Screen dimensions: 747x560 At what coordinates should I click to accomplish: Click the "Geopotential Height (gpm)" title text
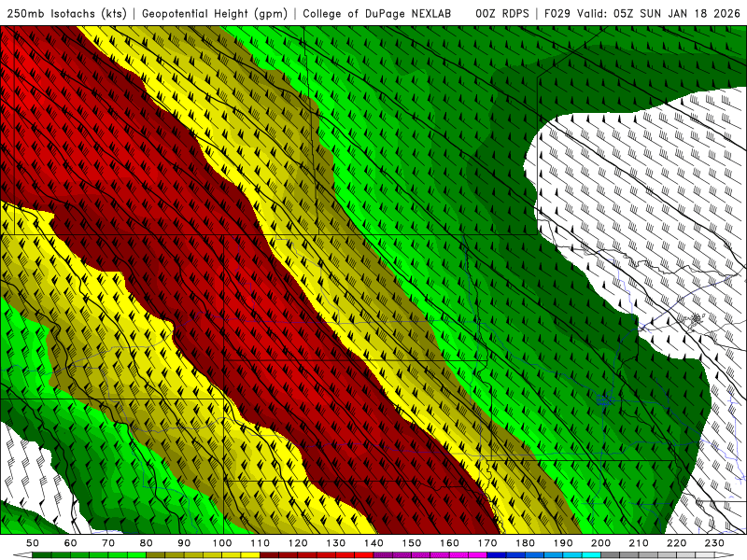point(215,14)
